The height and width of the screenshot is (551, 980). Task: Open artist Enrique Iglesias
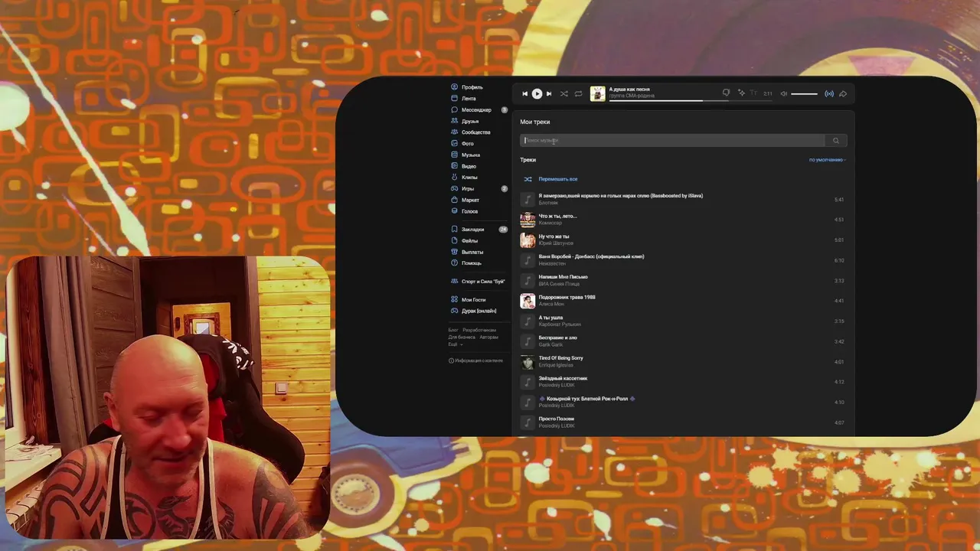(556, 365)
